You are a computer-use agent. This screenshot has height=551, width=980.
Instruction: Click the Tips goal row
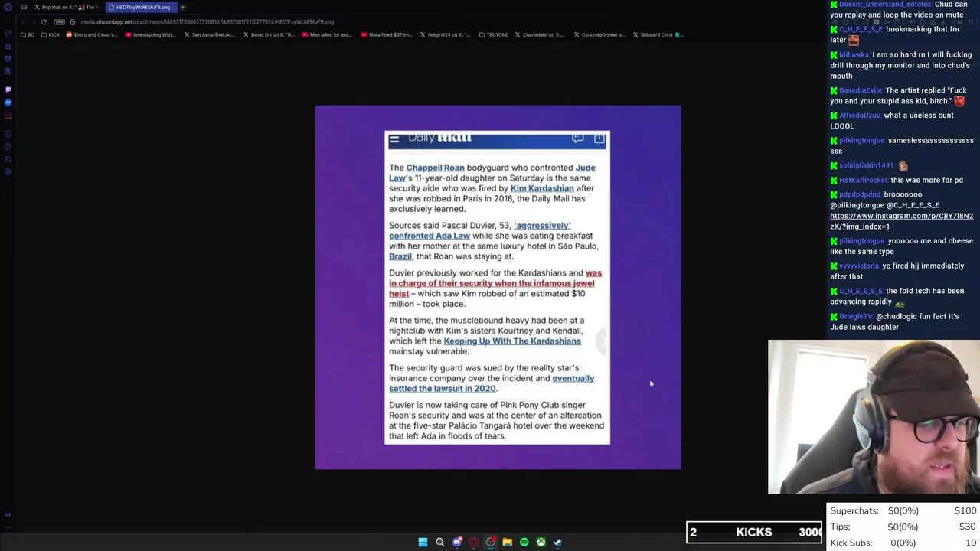tap(903, 527)
